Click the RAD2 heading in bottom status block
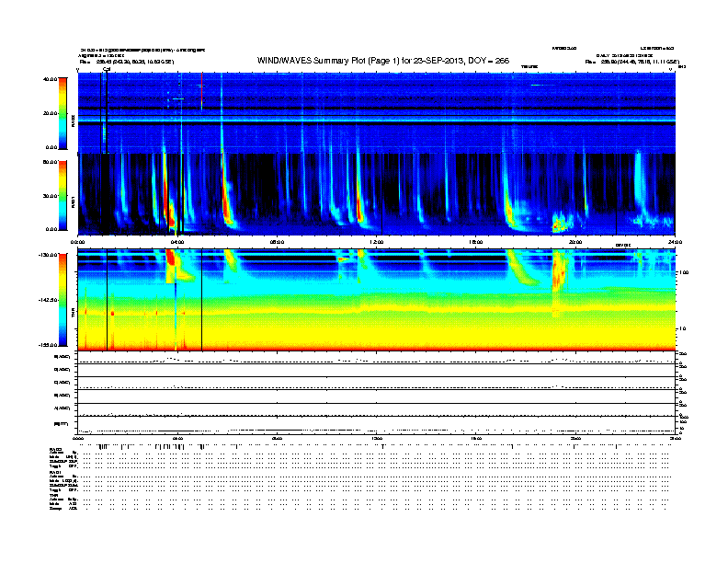Image resolution: width=728 pixels, height=563 pixels. [56, 450]
